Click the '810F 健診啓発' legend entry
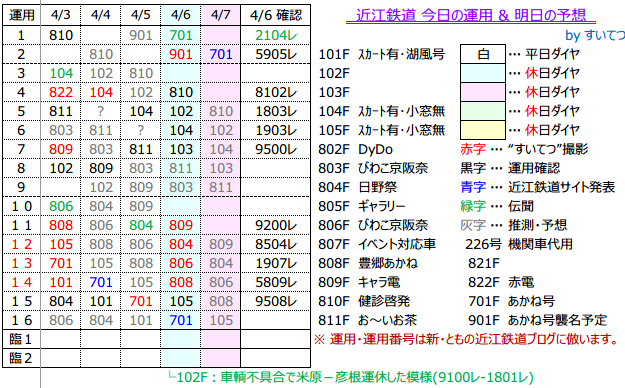625x388 pixels. click(364, 301)
